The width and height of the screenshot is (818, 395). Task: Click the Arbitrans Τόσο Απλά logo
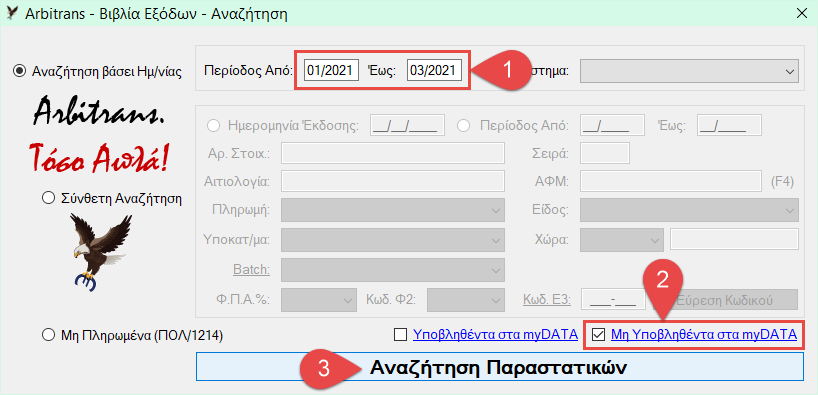tap(99, 136)
